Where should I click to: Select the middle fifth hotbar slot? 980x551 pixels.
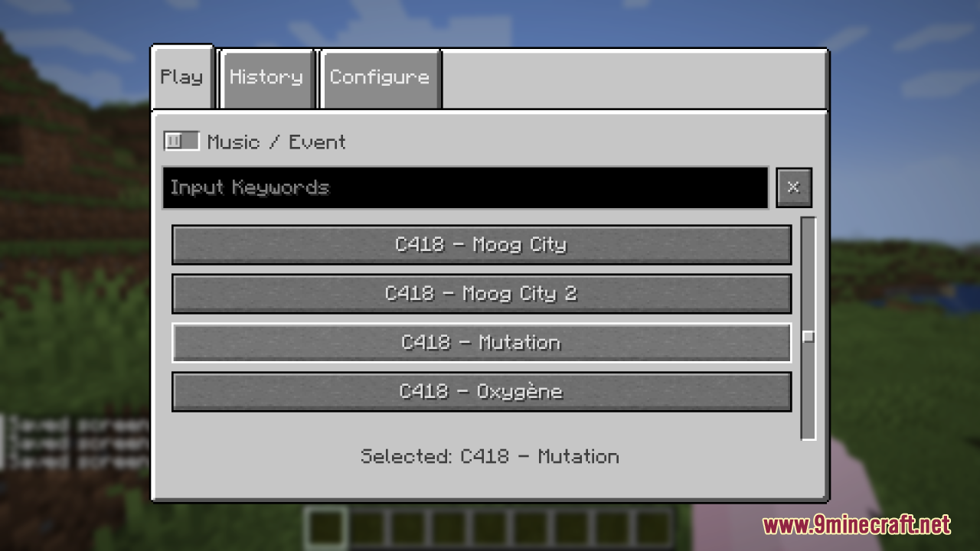tap(490, 528)
